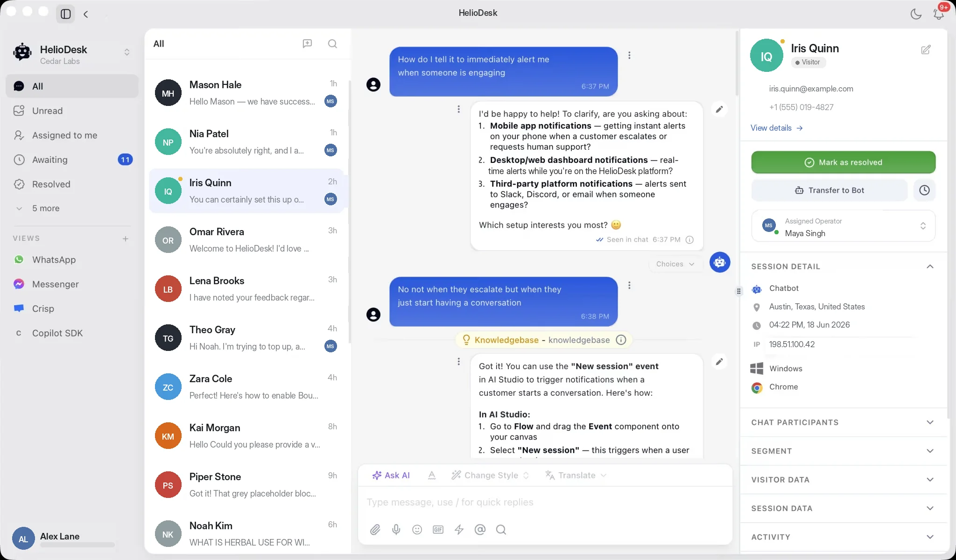Record a voice message microphone icon
Image resolution: width=956 pixels, height=560 pixels.
coord(396,530)
